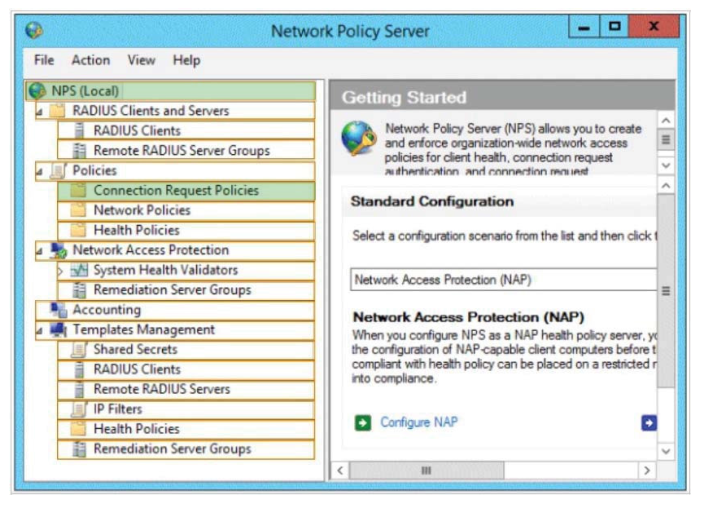Screen dimensions: 703x509
Task: Click the horizontal scrollbar right arrow
Action: click(x=647, y=470)
